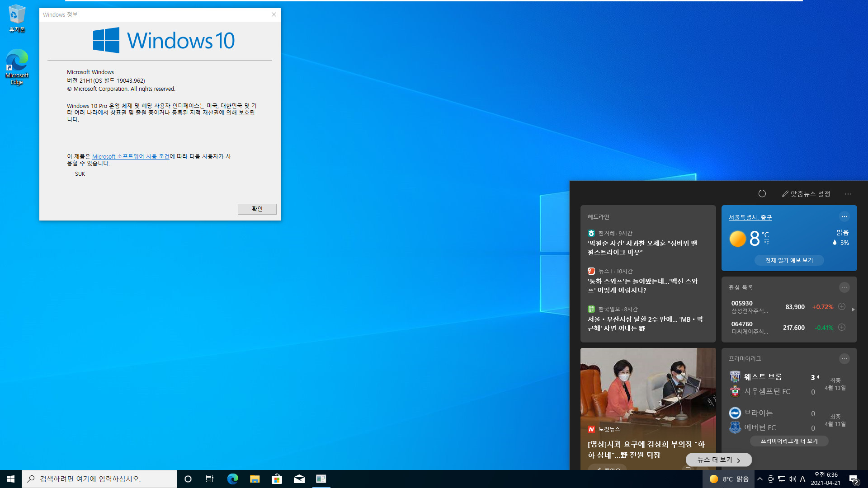The width and height of the screenshot is (868, 488).
Task: Open 관심 목록 card options menu
Action: coord(844,287)
